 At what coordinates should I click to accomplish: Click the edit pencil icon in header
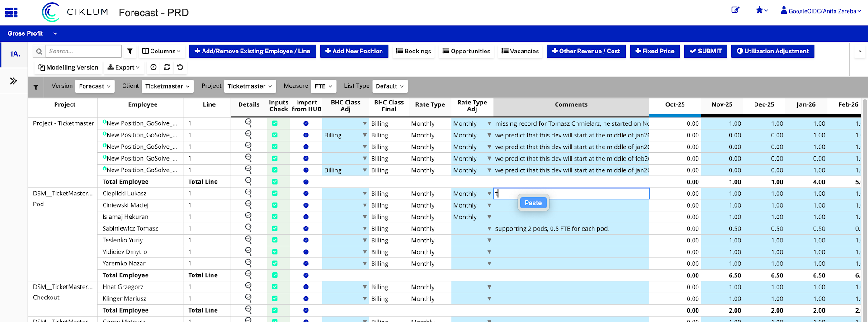736,10
